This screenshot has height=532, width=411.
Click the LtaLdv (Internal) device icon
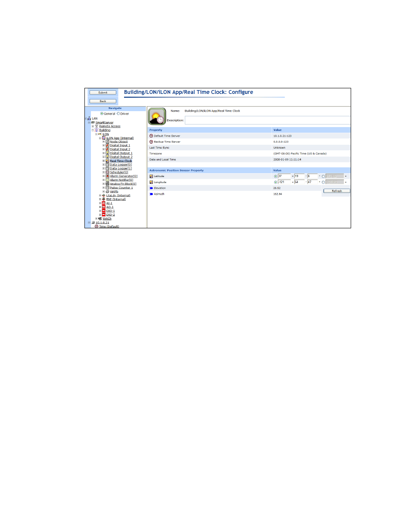coord(104,196)
